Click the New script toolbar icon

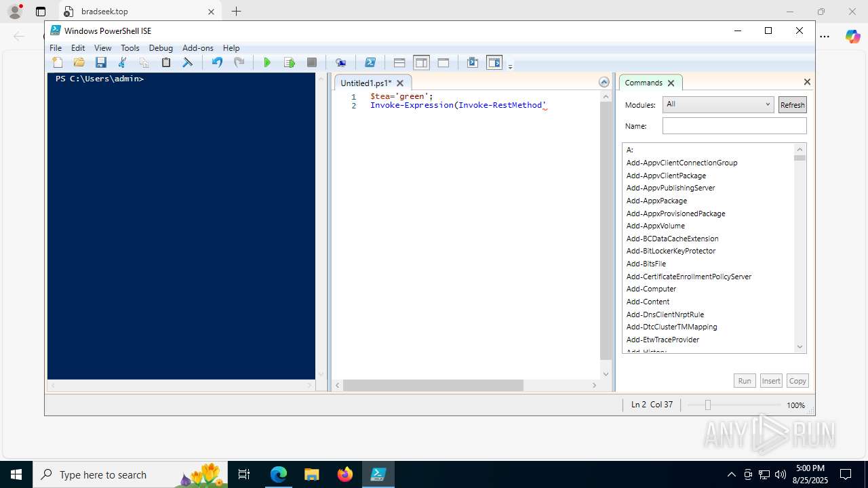pyautogui.click(x=58, y=62)
